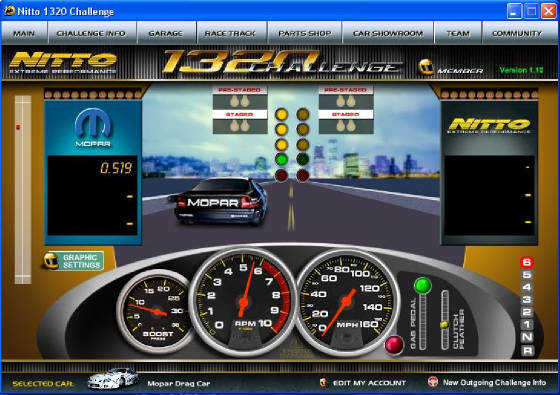
Task: Select the R reverse gear
Action: 527,350
